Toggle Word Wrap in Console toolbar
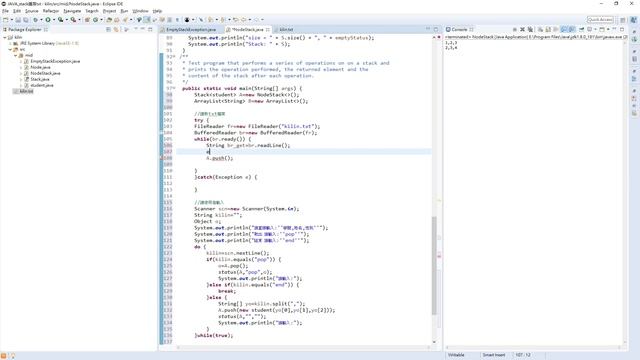Image resolution: width=640 pixels, height=360 pixels. [556, 29]
